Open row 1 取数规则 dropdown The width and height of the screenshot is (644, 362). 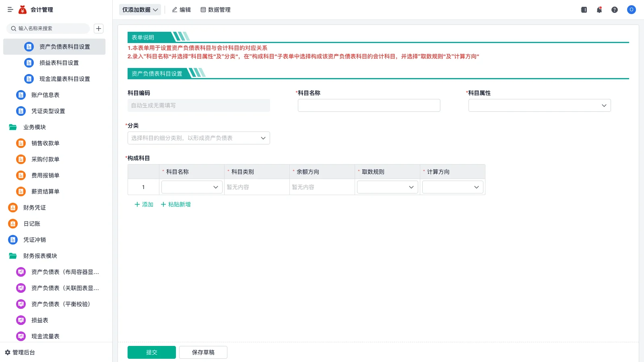[x=387, y=187]
